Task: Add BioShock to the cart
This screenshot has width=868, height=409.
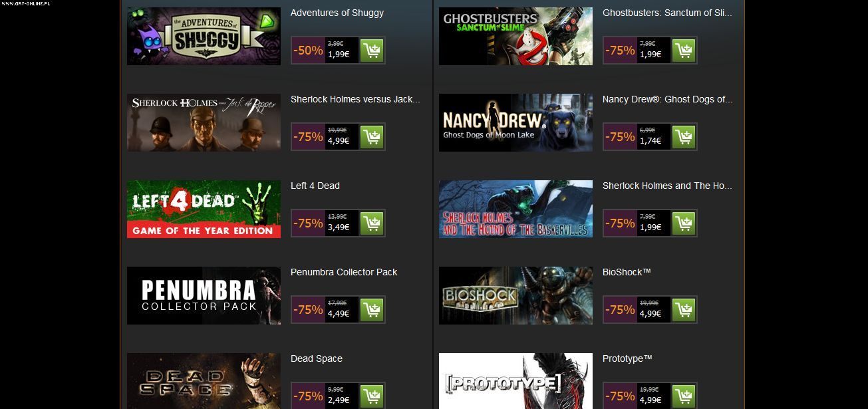Action: (684, 310)
